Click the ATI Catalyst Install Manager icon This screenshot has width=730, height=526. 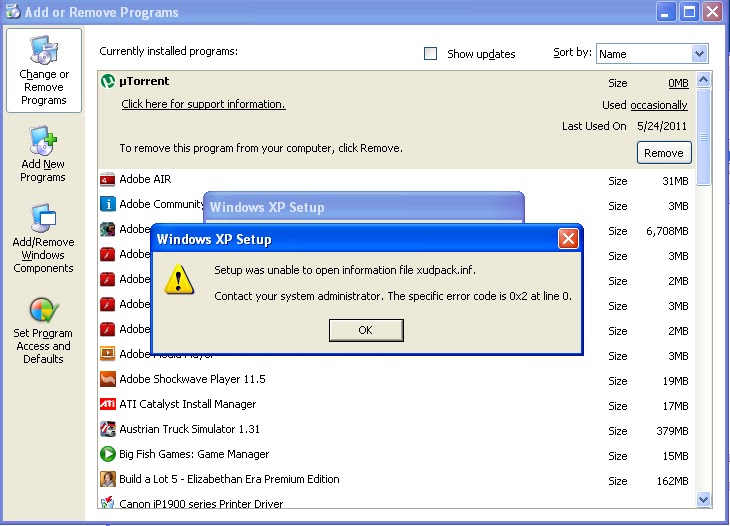click(x=108, y=404)
